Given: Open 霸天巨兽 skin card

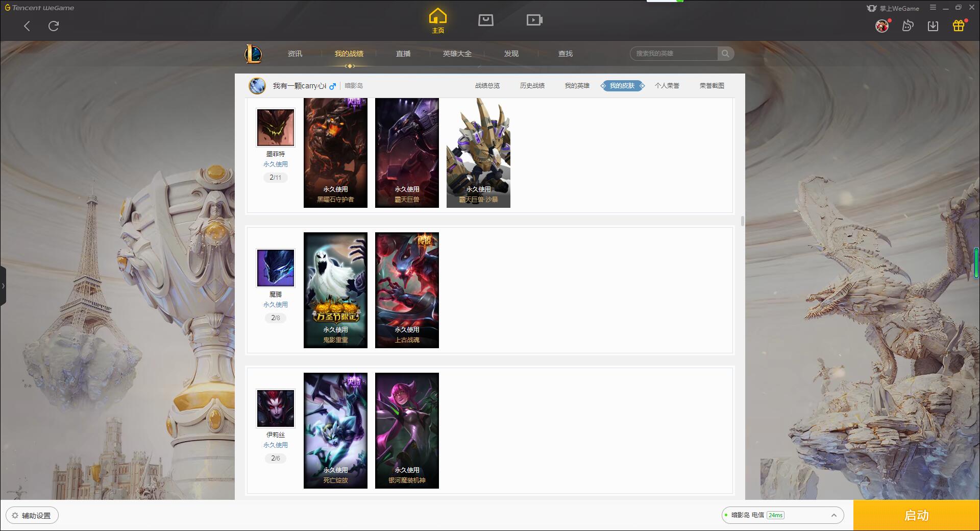Looking at the screenshot, I should [x=407, y=153].
